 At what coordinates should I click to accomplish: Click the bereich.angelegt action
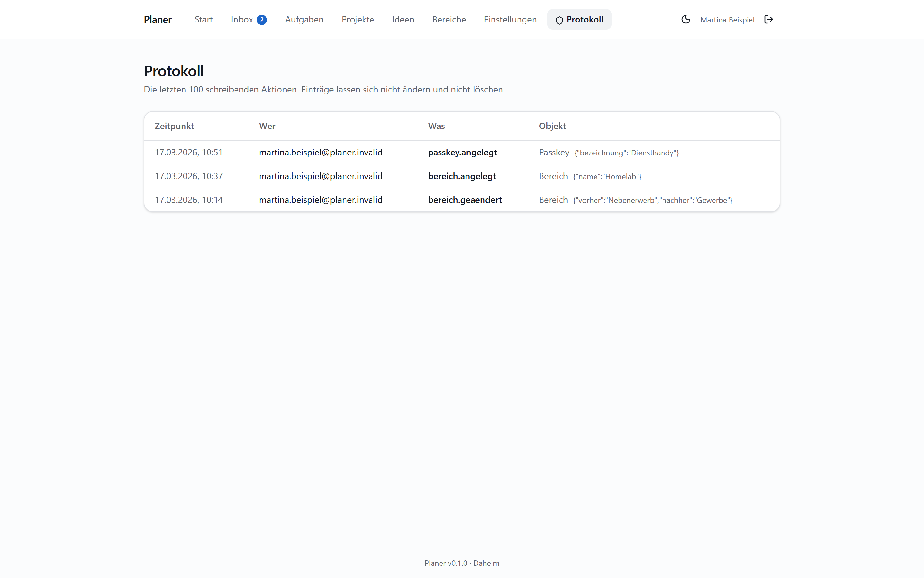click(x=462, y=176)
